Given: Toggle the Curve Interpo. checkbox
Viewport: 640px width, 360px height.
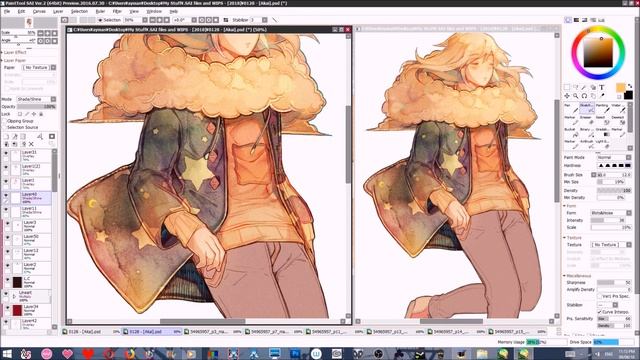Looking at the screenshot, I should (x=600, y=312).
